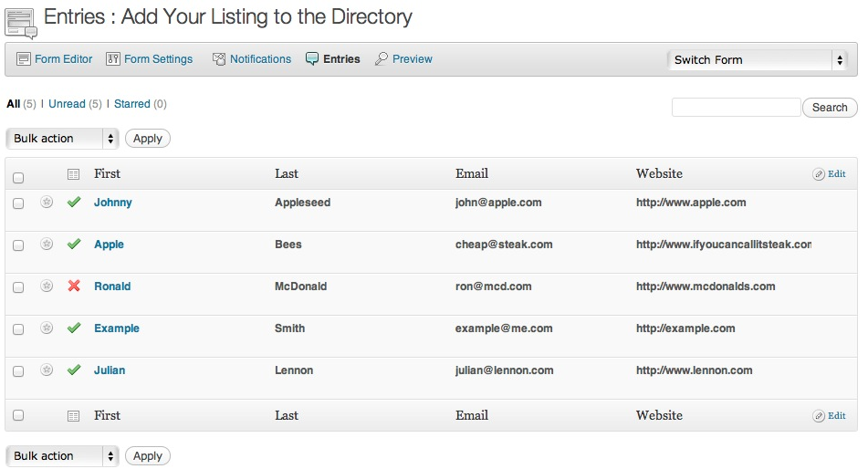Click the entry list icon in header row

coord(74,174)
